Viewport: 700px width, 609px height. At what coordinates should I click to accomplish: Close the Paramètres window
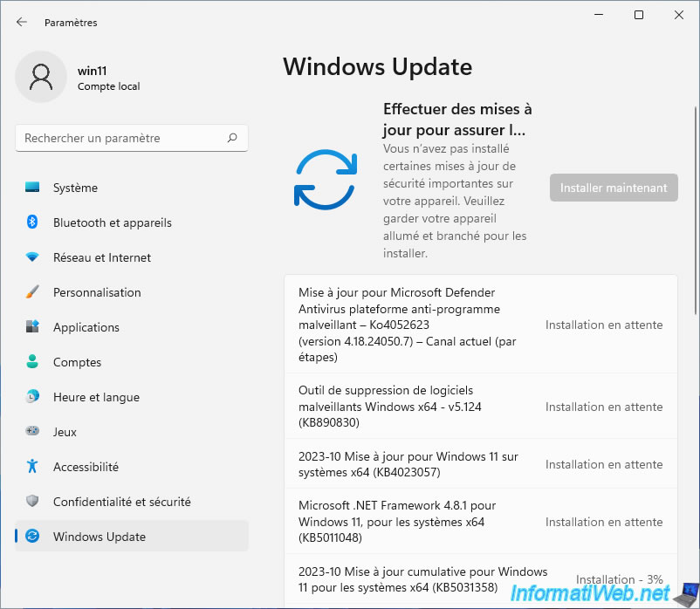[679, 15]
